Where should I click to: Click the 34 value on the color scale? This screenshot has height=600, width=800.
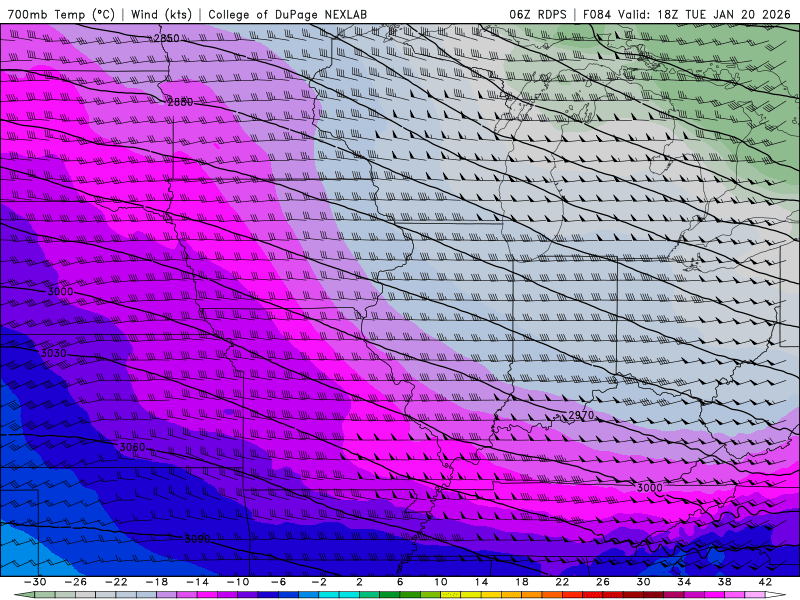pyautogui.click(x=684, y=582)
